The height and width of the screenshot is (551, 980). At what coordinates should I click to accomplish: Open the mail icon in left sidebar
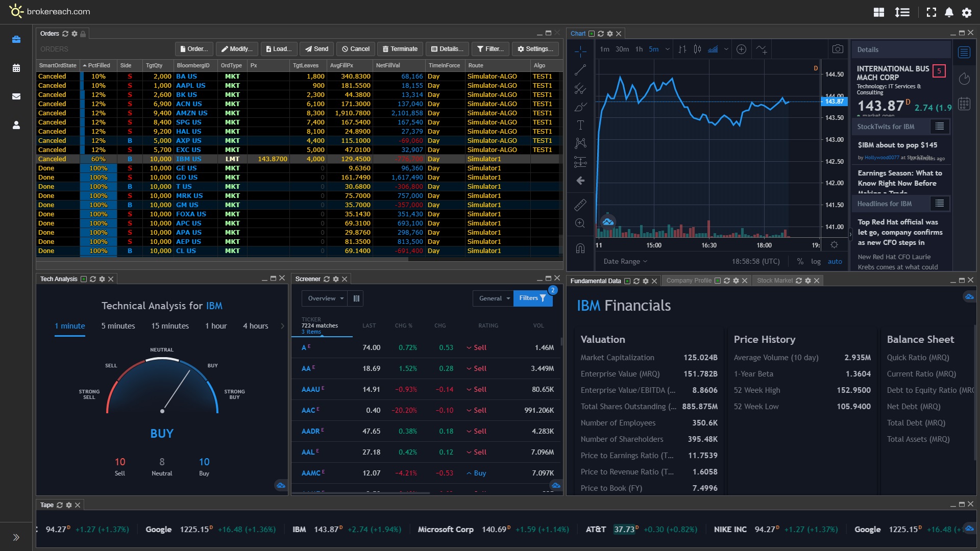tap(16, 96)
